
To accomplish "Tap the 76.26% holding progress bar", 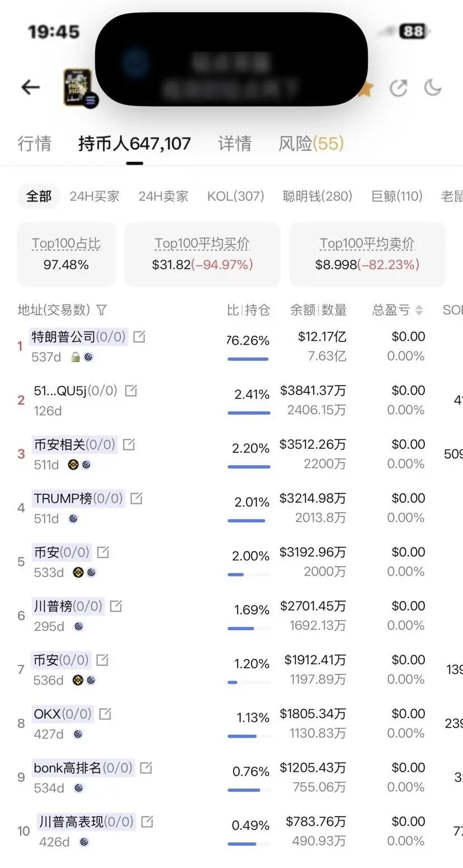I will coord(248,359).
